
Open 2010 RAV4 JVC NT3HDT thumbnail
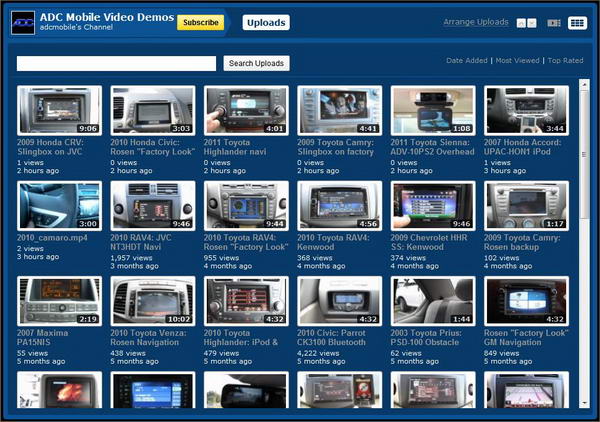click(153, 206)
